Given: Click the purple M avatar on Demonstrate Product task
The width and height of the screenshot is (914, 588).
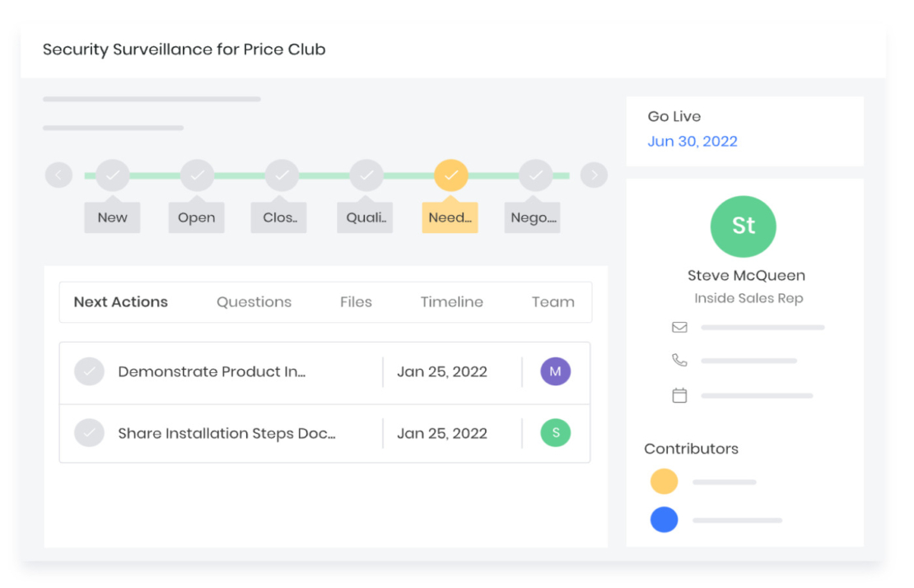Looking at the screenshot, I should tap(555, 371).
